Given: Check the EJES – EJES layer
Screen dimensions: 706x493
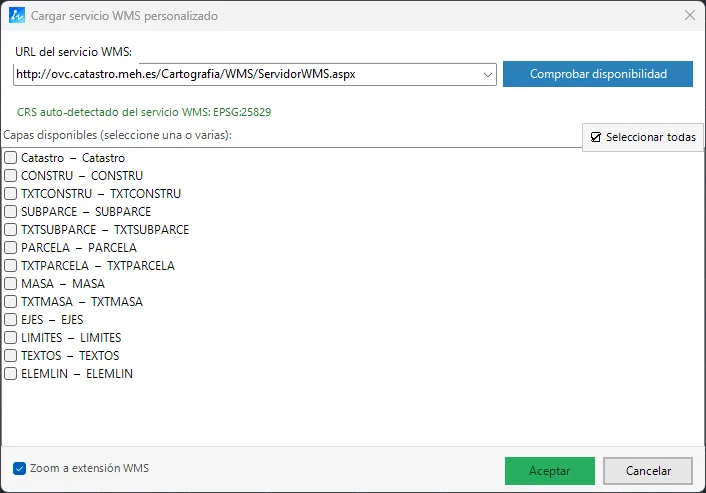Looking at the screenshot, I should (11, 320).
